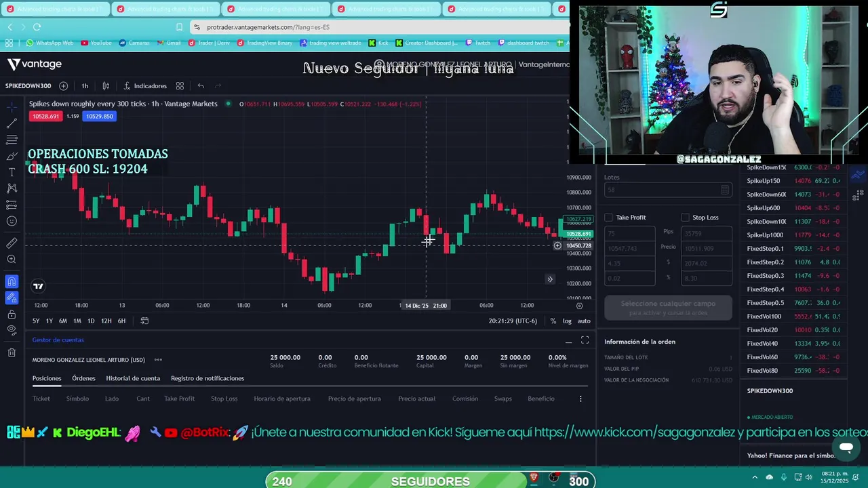Screen dimensions: 868x488
Task: Click the TradingView logo on the chart
Action: 38,286
